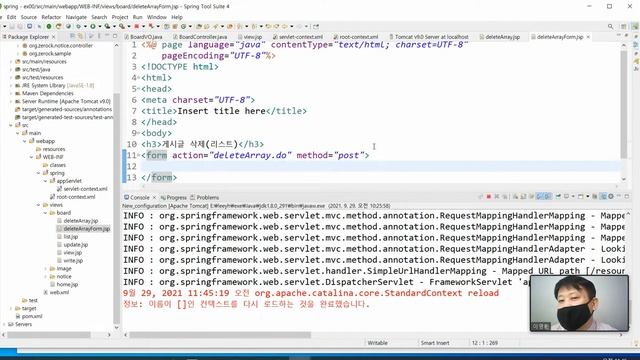Image resolution: width=640 pixels, height=360 pixels.
Task: Click Remove Launch icon in Console toolbar
Action: tap(498, 197)
